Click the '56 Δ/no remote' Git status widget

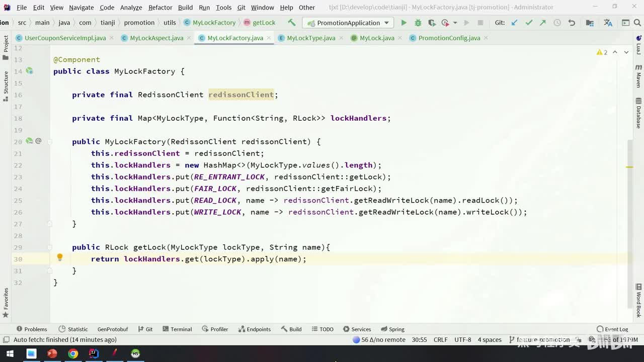(x=379, y=340)
